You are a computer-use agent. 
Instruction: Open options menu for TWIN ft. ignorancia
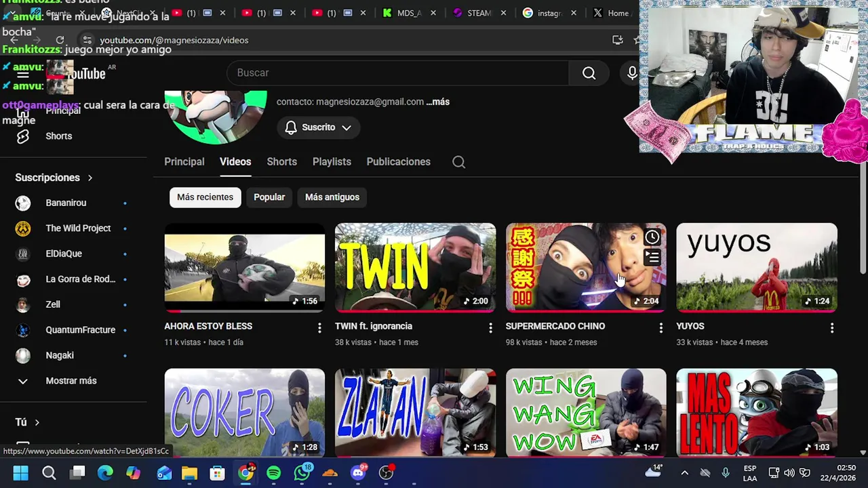tap(490, 328)
